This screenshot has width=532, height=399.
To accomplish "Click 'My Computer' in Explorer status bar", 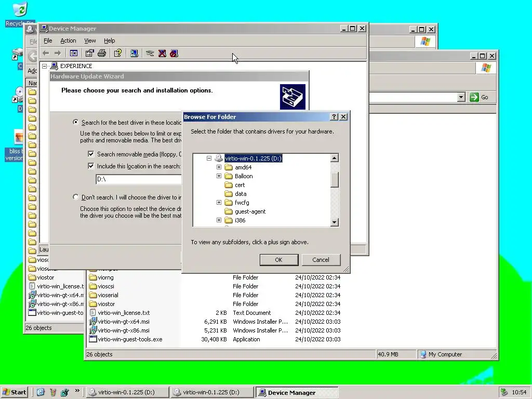I will coord(445,354).
